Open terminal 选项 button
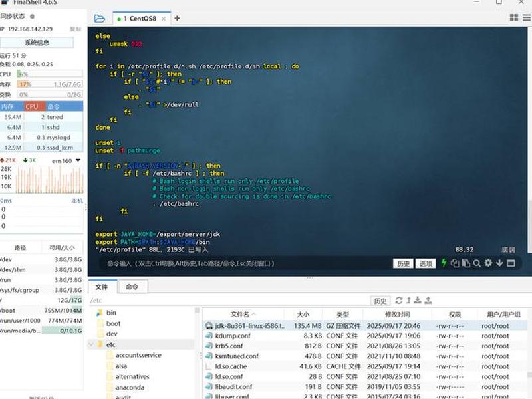The image size is (532, 399). point(426,263)
